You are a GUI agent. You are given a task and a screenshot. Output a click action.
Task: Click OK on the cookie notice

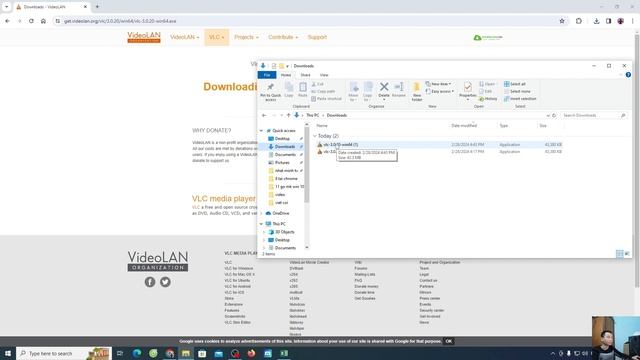(x=449, y=341)
